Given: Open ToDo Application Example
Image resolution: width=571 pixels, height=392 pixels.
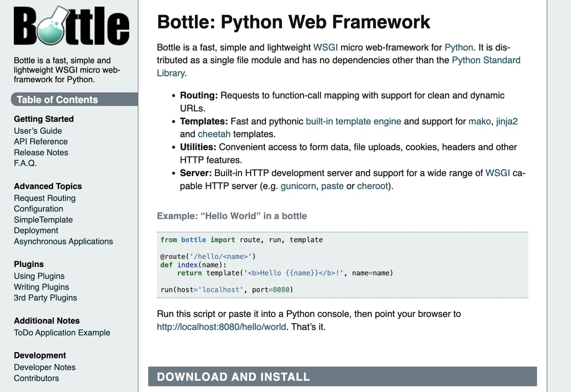Looking at the screenshot, I should pos(62,333).
